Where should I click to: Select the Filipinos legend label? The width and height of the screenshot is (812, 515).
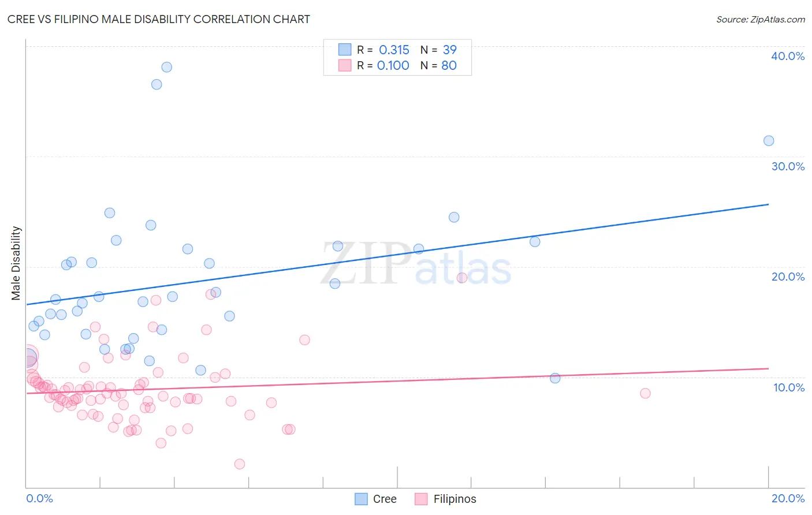coord(455,499)
